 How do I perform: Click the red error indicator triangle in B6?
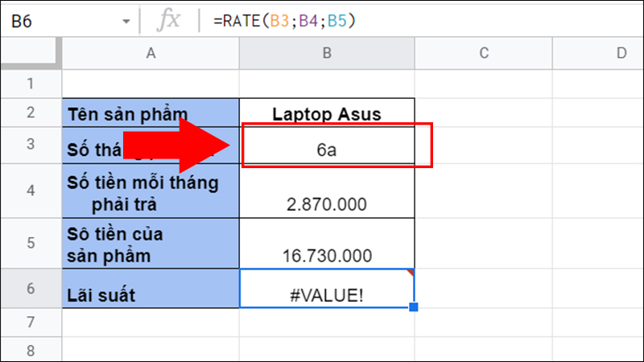point(411,274)
